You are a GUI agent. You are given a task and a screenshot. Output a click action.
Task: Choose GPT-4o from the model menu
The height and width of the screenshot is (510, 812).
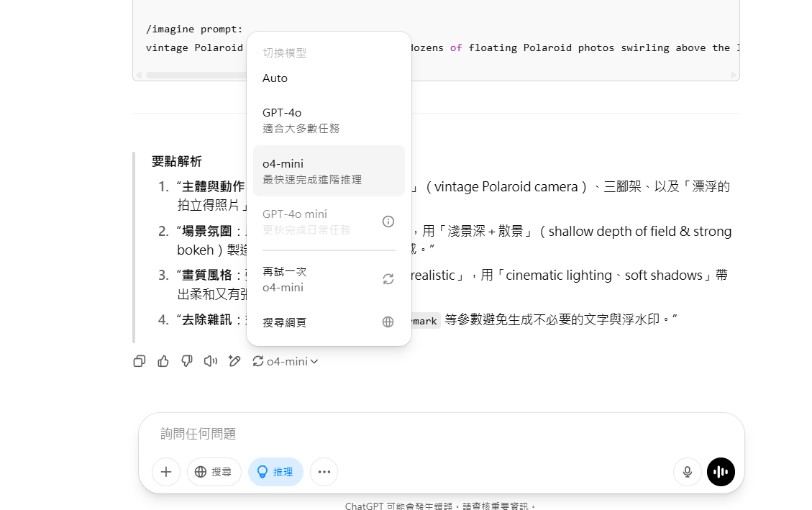(x=329, y=120)
